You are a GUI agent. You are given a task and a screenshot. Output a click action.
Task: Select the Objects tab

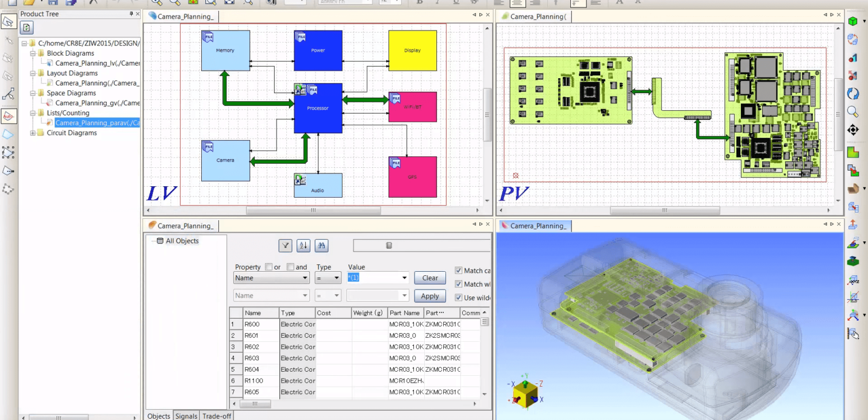tap(159, 416)
